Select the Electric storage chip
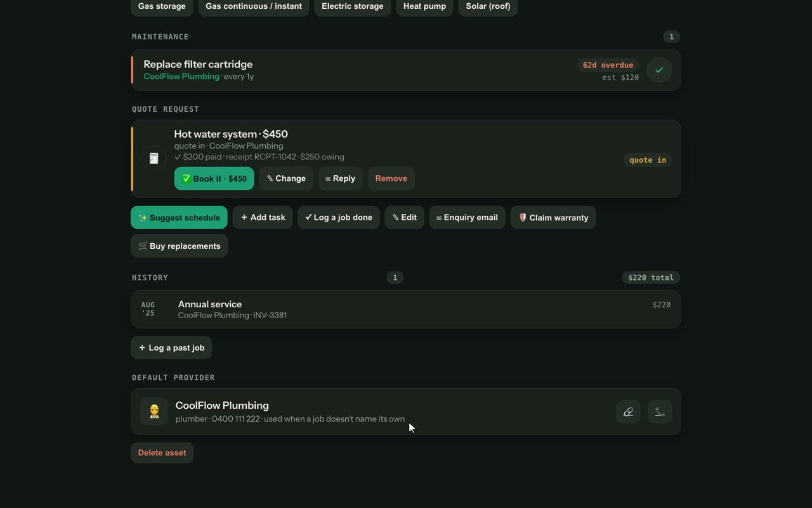The width and height of the screenshot is (812, 508). 353,6
